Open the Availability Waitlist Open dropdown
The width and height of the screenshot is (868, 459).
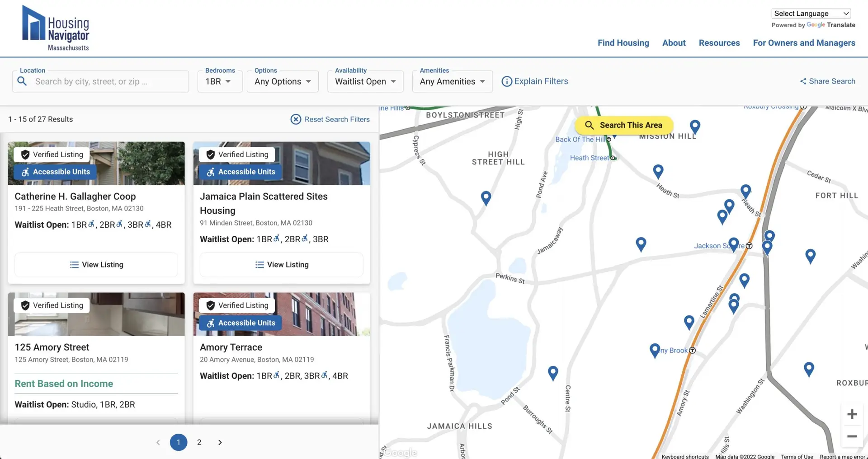pyautogui.click(x=365, y=81)
